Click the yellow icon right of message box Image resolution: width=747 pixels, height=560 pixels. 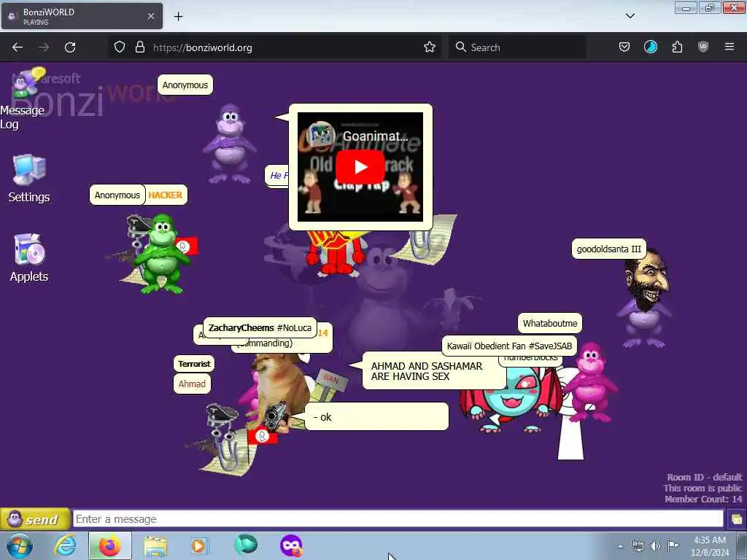pos(737,519)
